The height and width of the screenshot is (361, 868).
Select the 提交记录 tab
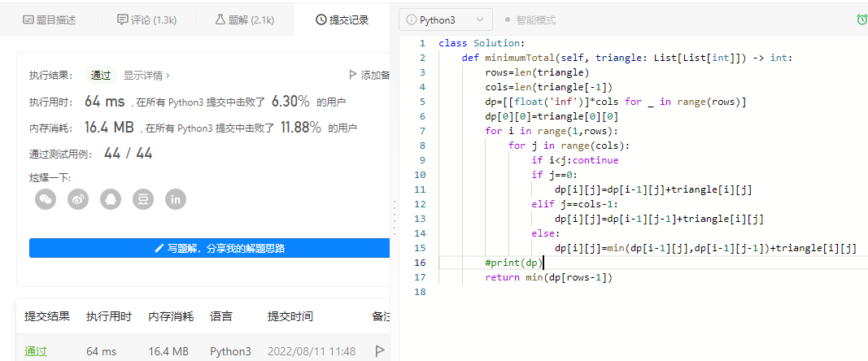tap(342, 20)
